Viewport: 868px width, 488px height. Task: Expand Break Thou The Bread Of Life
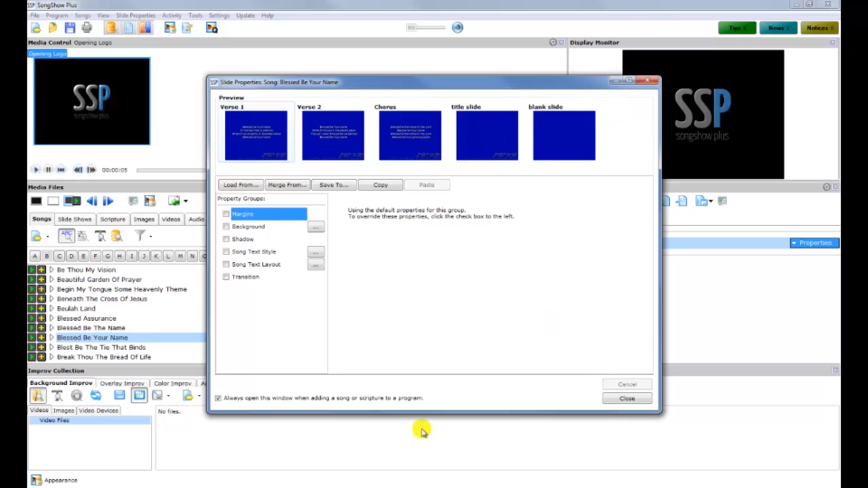click(x=52, y=357)
